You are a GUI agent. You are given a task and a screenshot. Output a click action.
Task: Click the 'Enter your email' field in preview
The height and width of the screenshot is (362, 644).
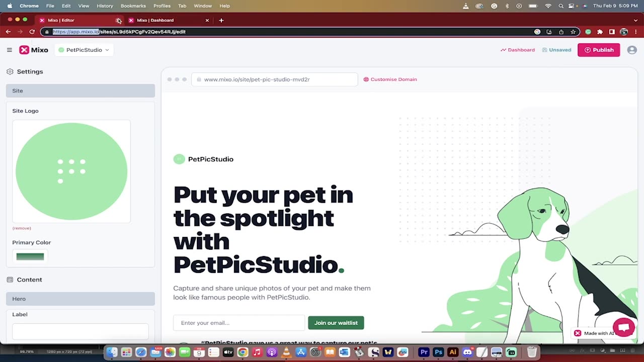(239, 323)
